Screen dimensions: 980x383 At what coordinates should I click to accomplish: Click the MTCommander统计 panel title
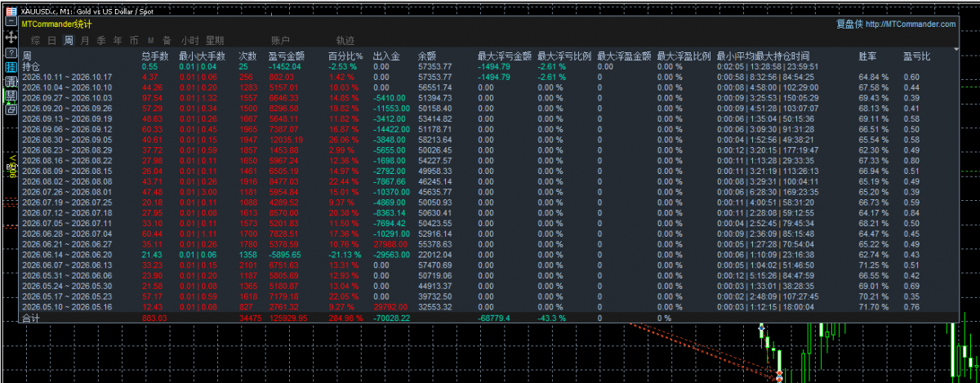56,24
